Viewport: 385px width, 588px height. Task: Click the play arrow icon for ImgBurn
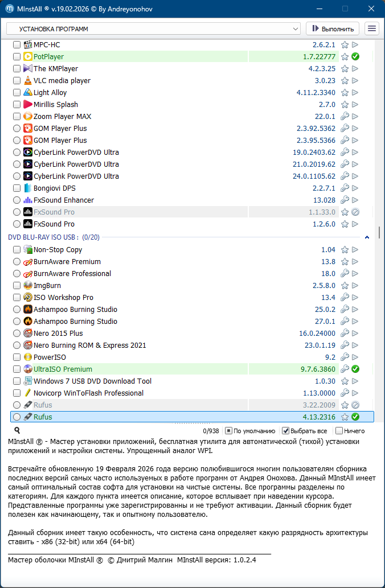tap(355, 286)
